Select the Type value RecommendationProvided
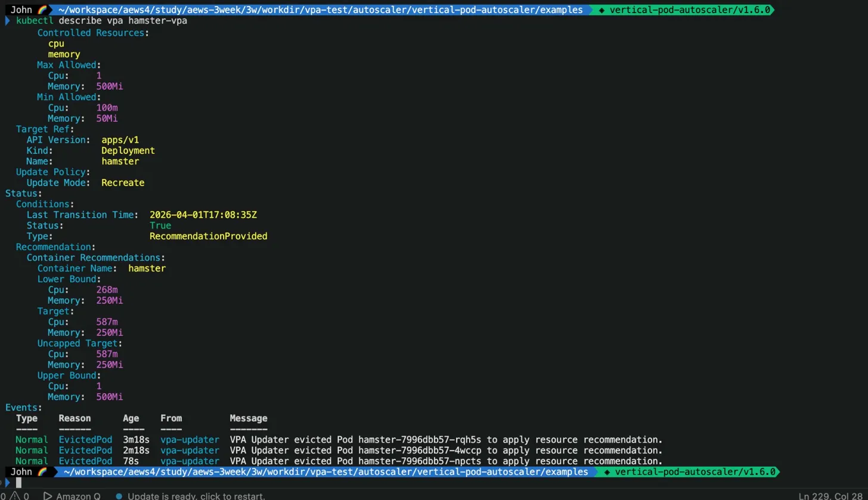This screenshot has width=868, height=500. point(209,237)
